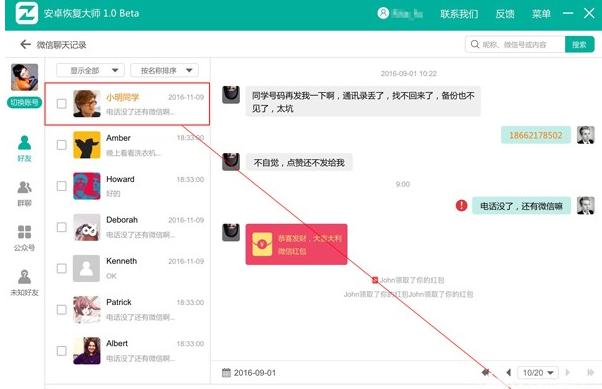
Task: Click 小明同学's avatar in contact list
Action: 87,103
